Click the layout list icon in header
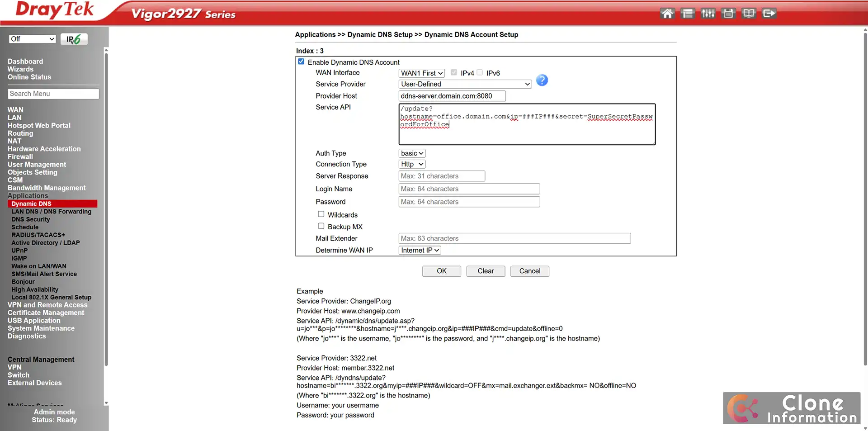 [x=688, y=14]
